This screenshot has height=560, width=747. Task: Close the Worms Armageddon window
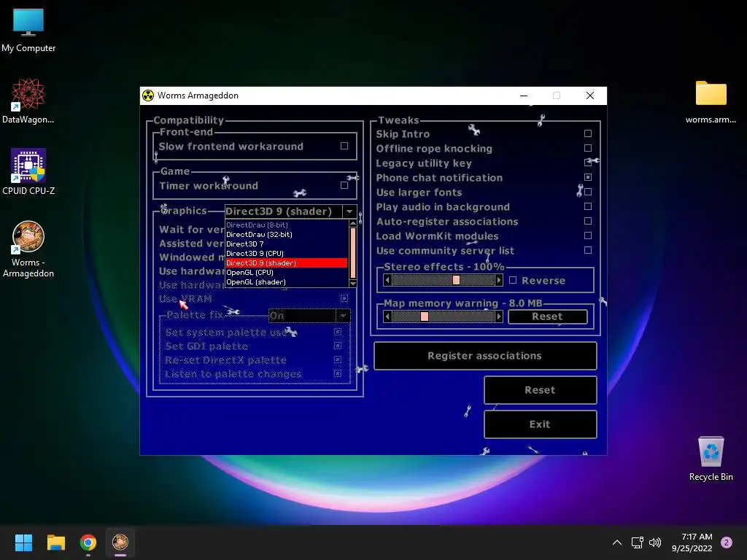point(589,96)
